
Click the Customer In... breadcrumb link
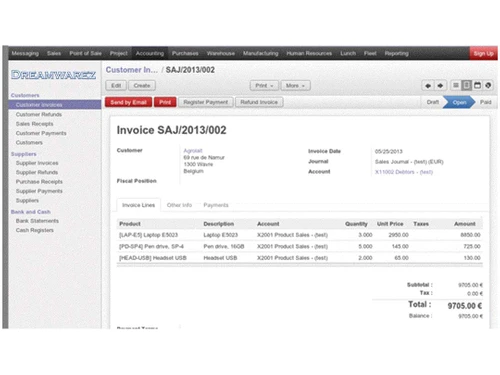(132, 70)
